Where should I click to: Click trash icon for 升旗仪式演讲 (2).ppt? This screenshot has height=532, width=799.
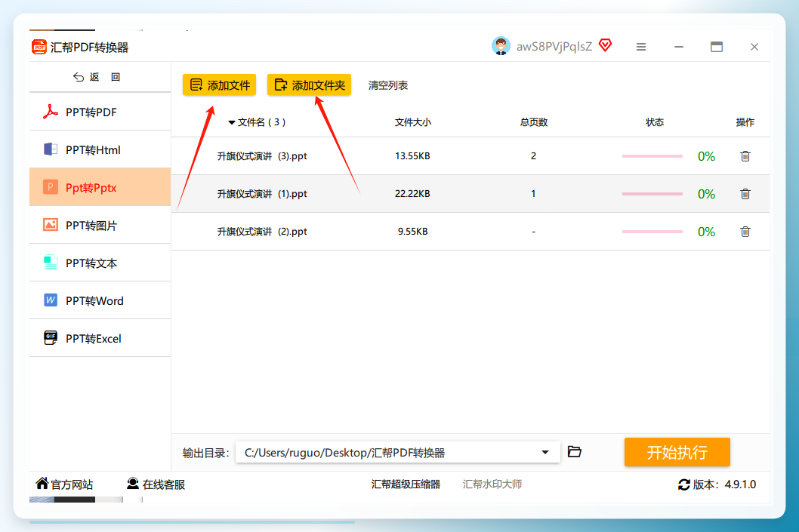click(745, 232)
